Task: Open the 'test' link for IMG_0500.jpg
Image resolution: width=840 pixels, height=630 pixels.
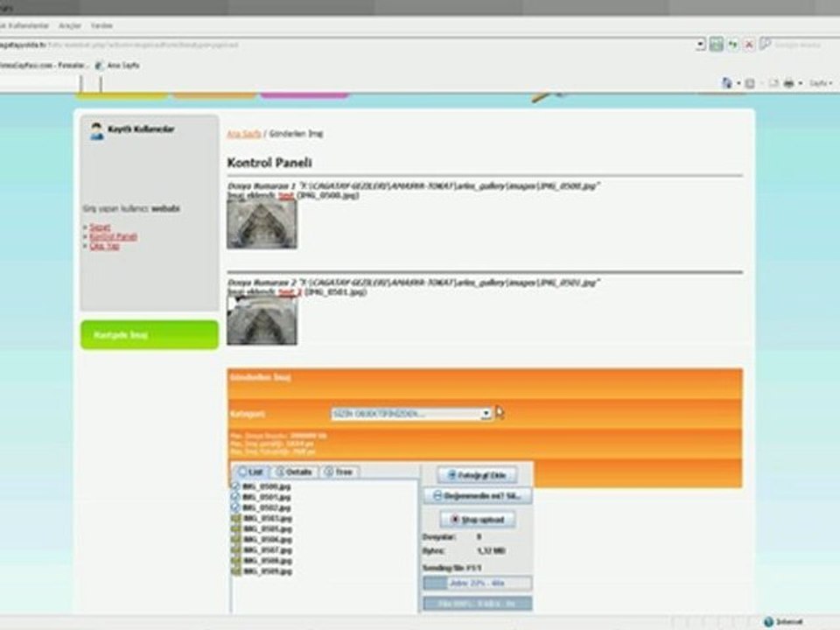Action: pyautogui.click(x=286, y=195)
